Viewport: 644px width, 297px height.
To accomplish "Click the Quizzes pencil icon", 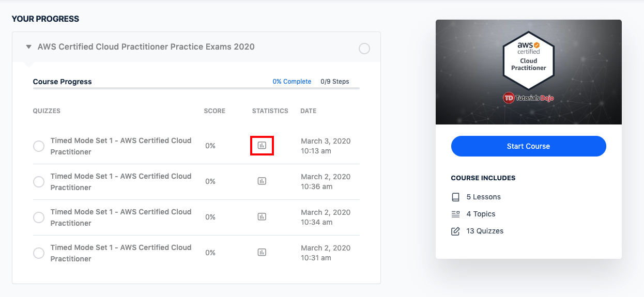I will coord(455,231).
